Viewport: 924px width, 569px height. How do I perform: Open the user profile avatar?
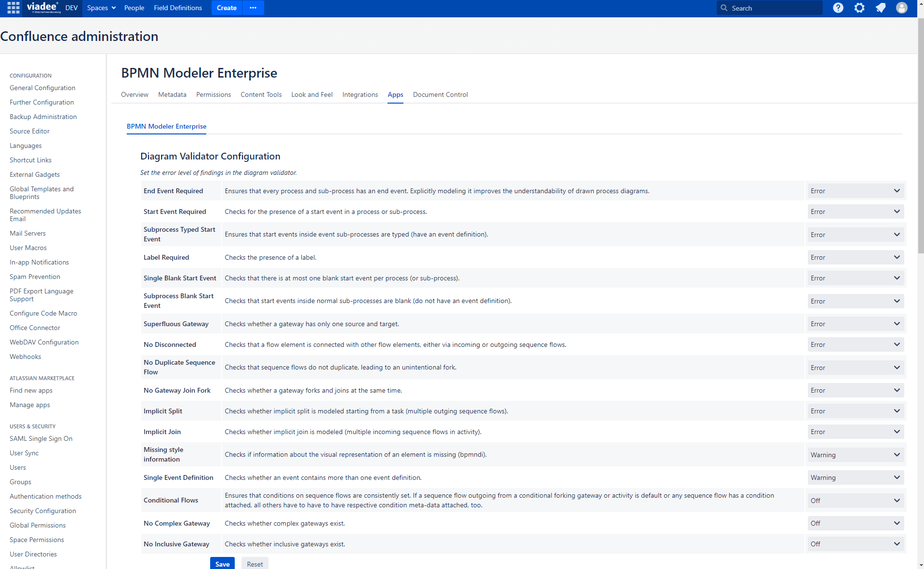tap(902, 8)
